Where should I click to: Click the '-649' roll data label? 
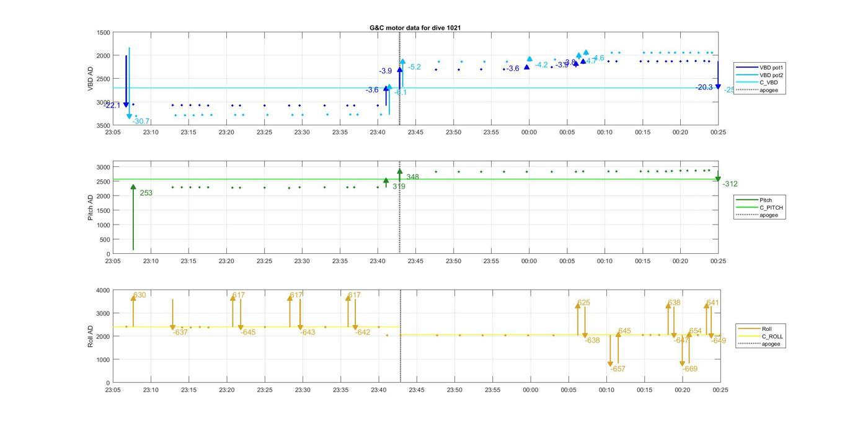pos(719,341)
